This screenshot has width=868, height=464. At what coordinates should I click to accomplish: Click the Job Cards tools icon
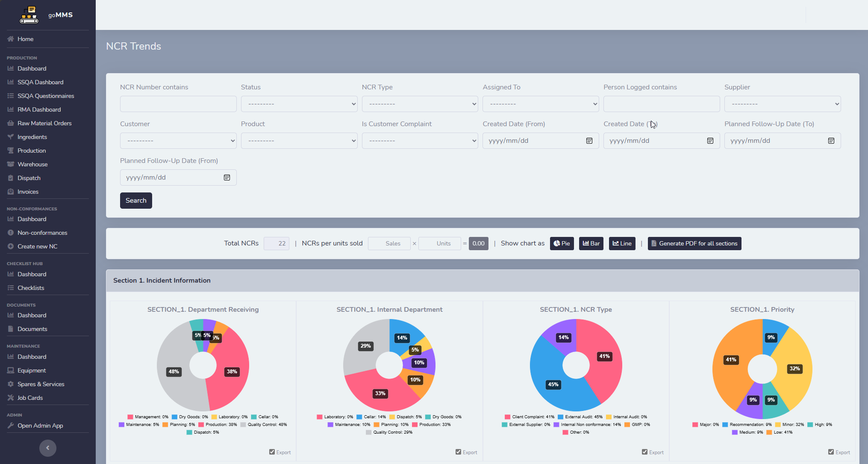(11, 398)
